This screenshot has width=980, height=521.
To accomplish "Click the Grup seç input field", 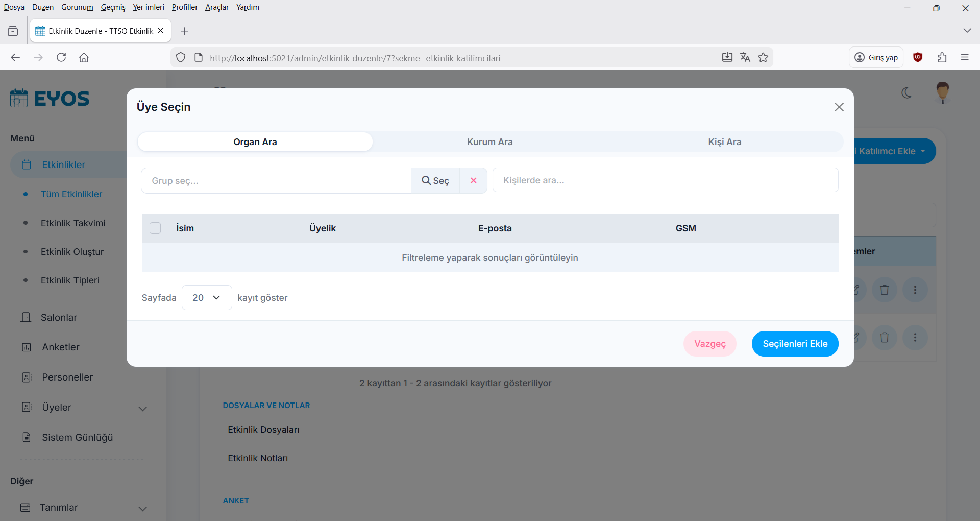I will point(276,181).
